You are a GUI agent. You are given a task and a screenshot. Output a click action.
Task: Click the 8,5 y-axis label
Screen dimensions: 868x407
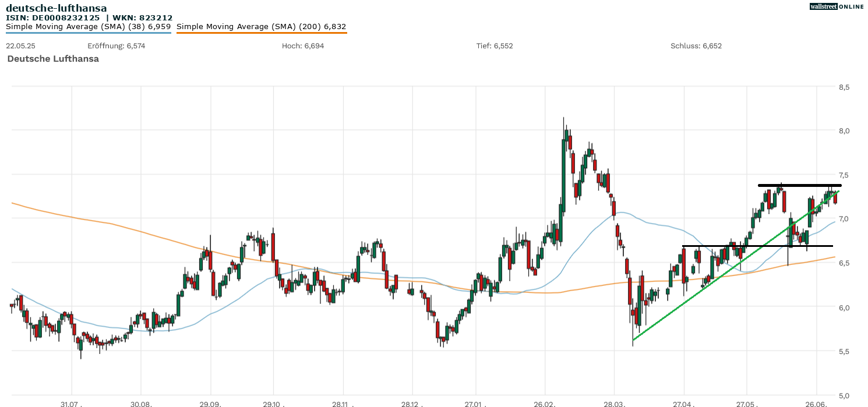tap(844, 87)
